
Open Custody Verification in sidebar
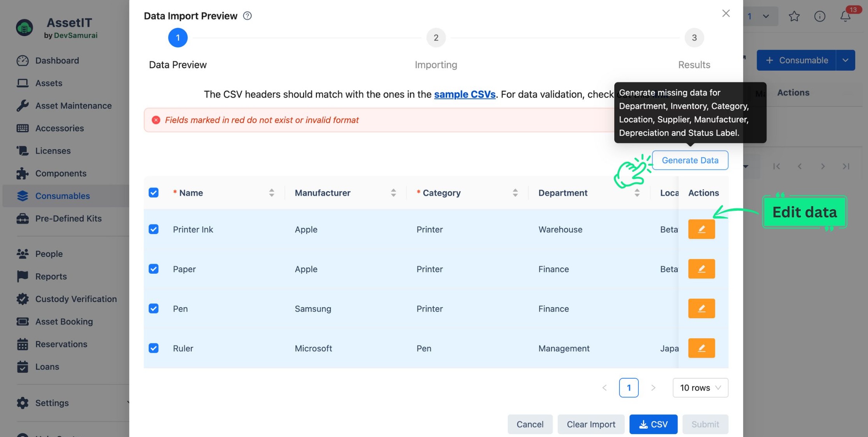point(76,299)
